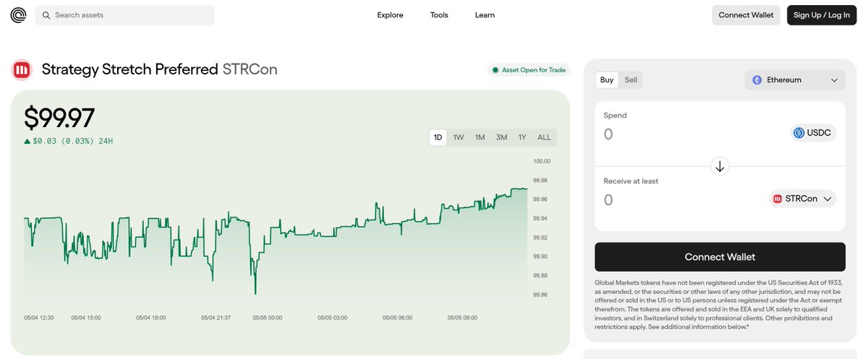Click the Receive at least label
This screenshot has width=868, height=359.
coord(631,181)
